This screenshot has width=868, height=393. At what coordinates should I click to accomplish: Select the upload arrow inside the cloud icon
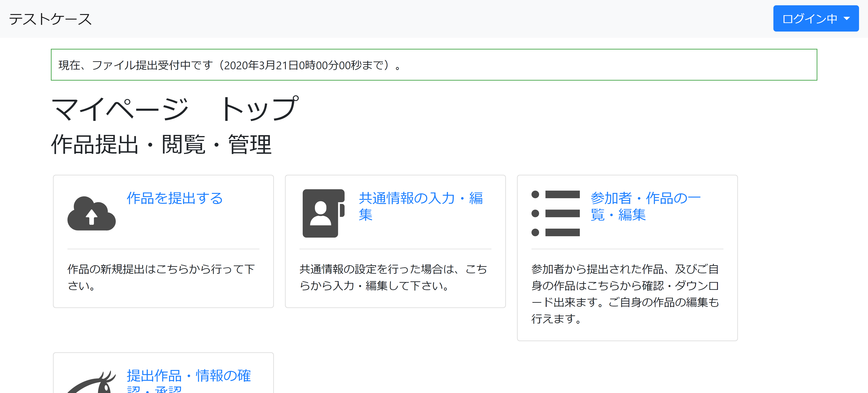tap(92, 217)
